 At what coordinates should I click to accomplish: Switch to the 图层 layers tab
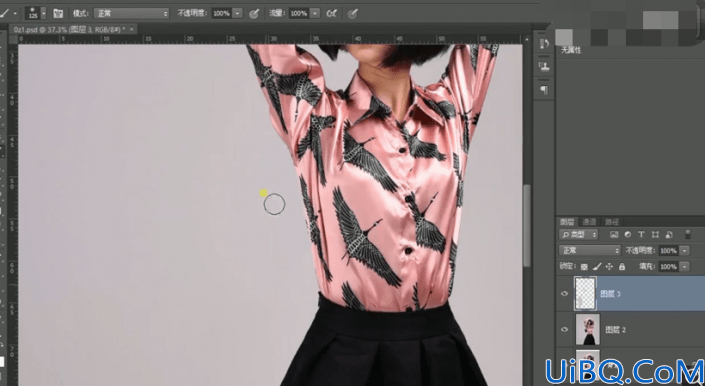(x=567, y=222)
